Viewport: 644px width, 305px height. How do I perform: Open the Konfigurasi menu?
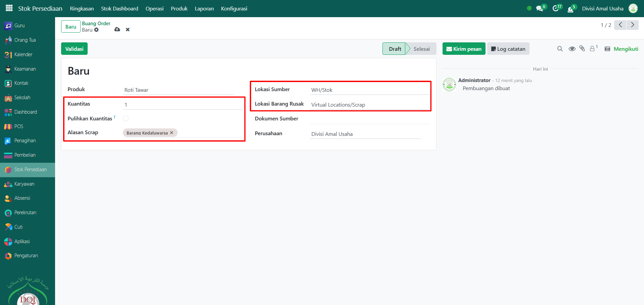pyautogui.click(x=234, y=9)
